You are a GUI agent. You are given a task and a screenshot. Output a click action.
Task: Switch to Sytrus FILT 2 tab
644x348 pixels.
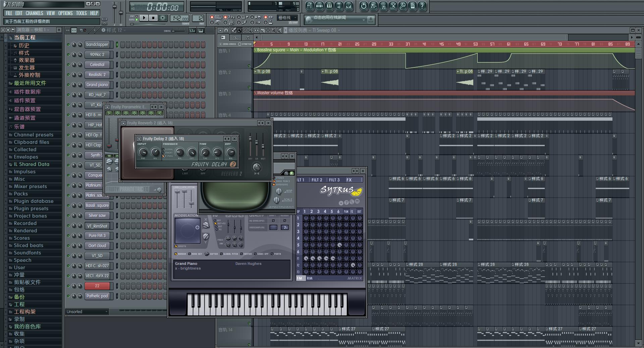tap(317, 180)
